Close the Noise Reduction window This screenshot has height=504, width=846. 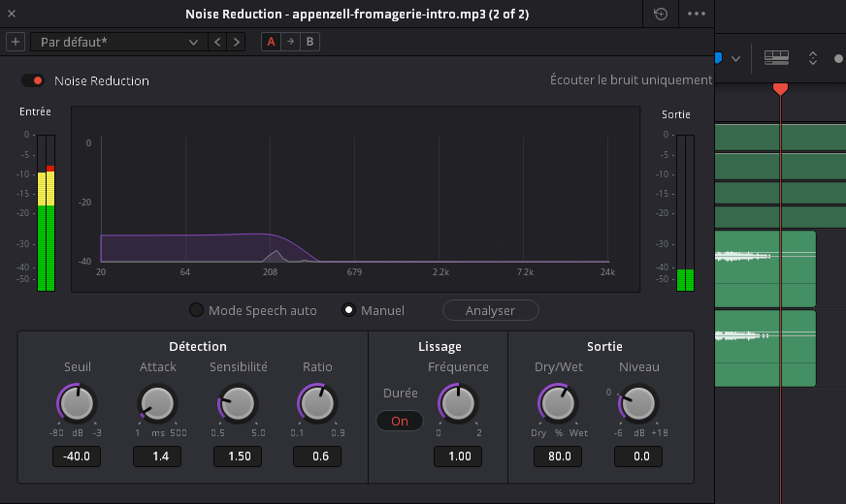[x=12, y=14]
